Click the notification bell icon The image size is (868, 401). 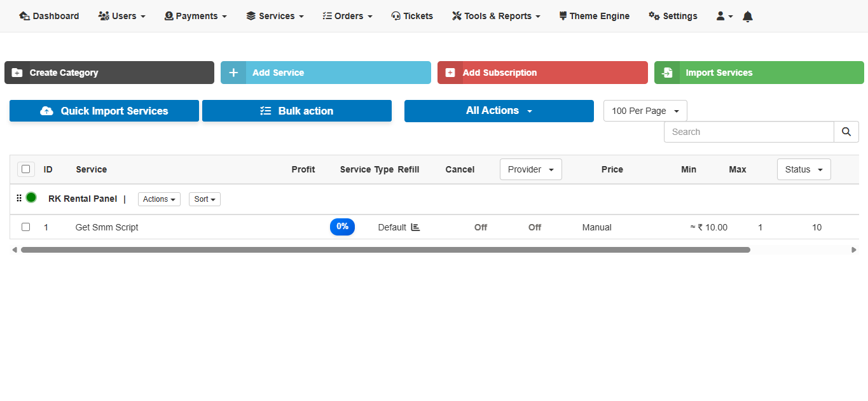pos(748,17)
